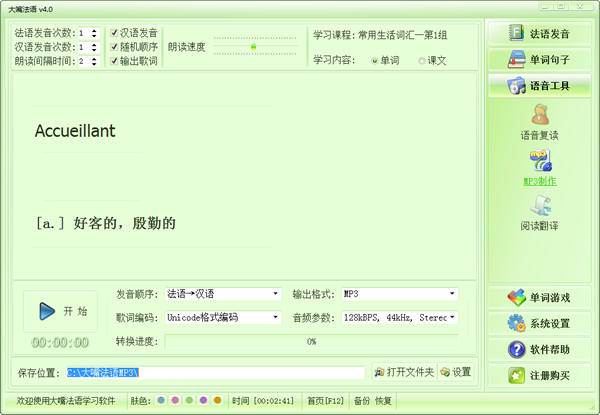Increase 朗读间隔时间 with up arrow
Viewport: 600px width, 415px height.
tap(94, 59)
